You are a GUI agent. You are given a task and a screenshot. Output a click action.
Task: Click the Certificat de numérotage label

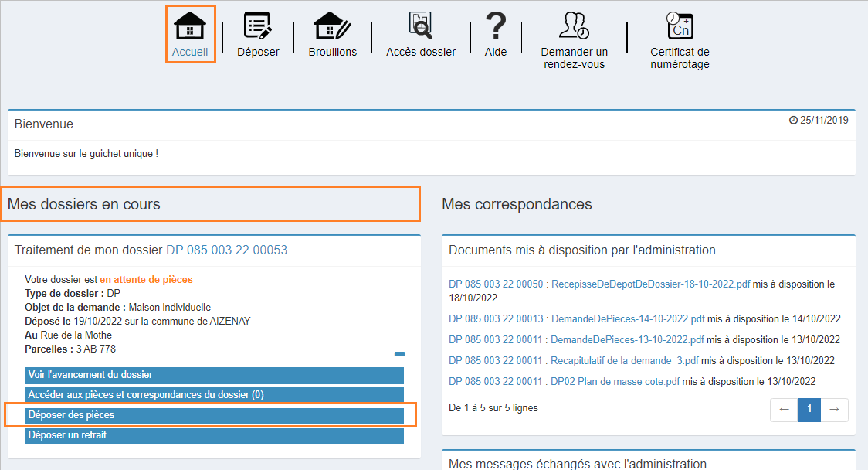pos(680,58)
